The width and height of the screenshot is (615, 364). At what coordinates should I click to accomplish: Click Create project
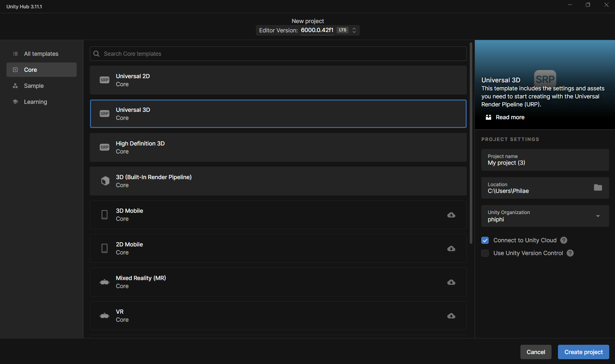coord(584,352)
